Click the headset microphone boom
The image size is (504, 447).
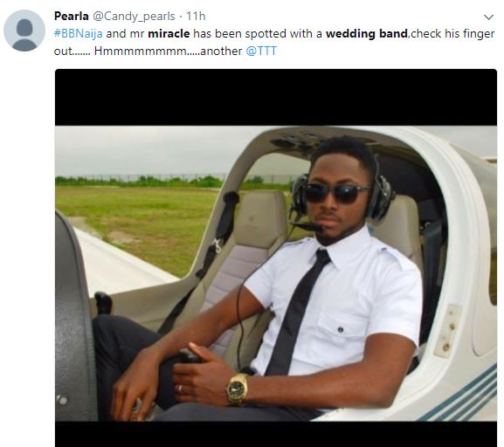pos(307,226)
